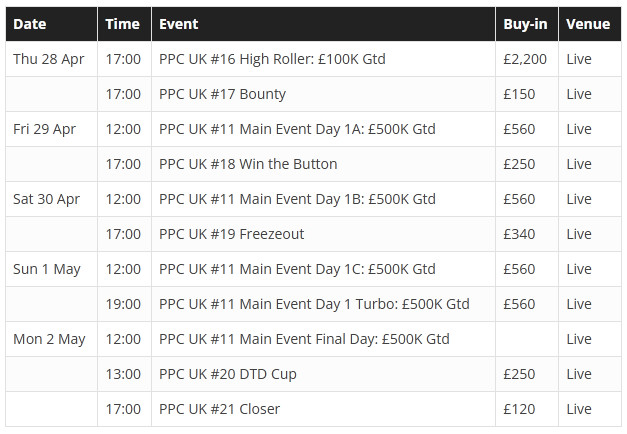The image size is (627, 434).
Task: Select PPC UK #17 Bounty event
Action: coord(222,94)
